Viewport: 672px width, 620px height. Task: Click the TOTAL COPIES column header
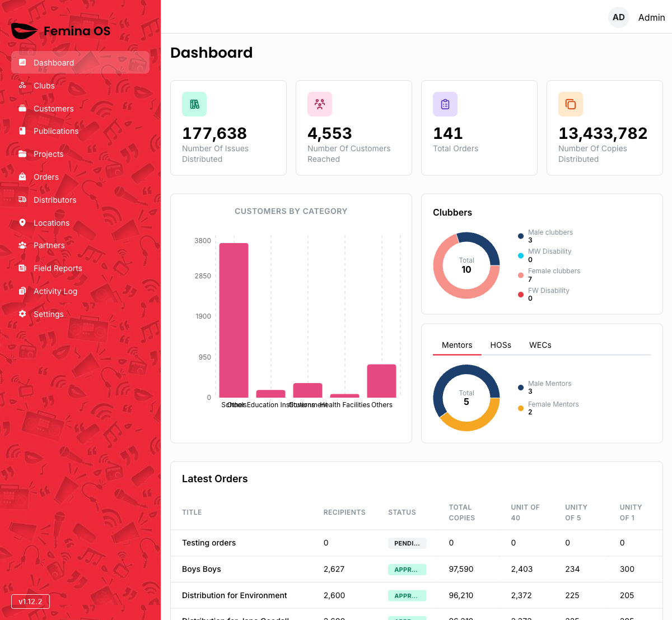pos(462,512)
